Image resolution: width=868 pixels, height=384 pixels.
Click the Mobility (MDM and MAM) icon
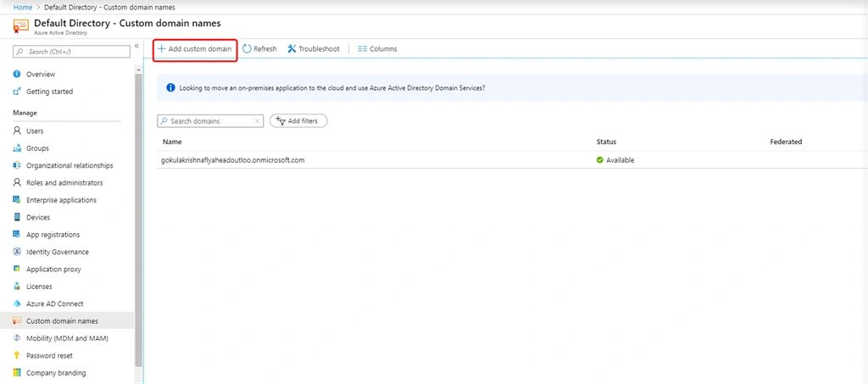[17, 338]
